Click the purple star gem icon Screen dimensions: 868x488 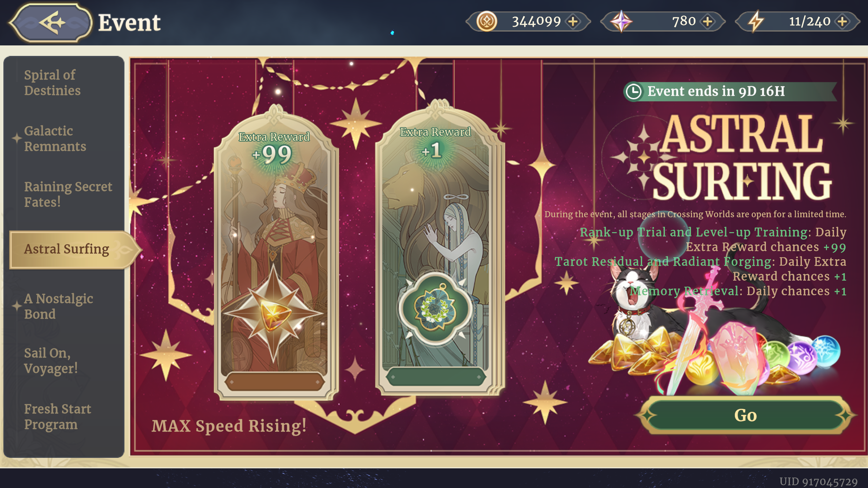(x=621, y=21)
